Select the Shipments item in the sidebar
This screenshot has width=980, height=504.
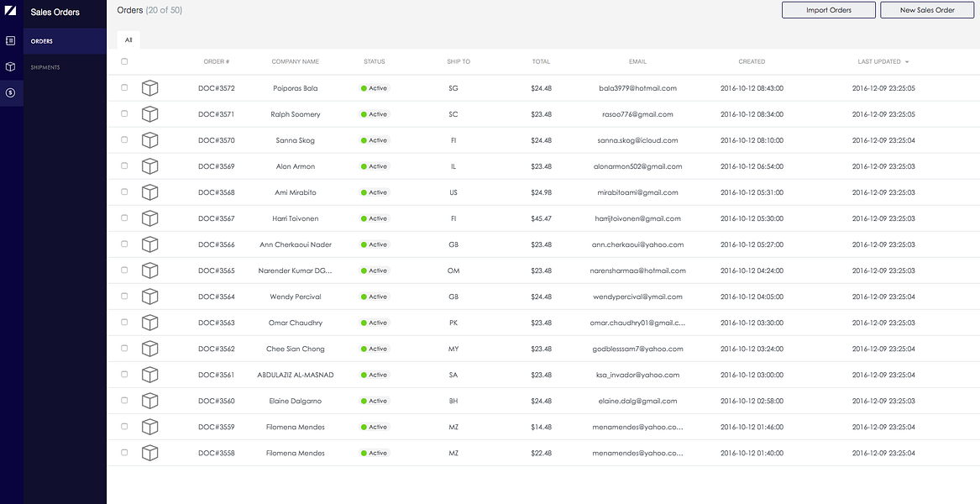click(65, 67)
